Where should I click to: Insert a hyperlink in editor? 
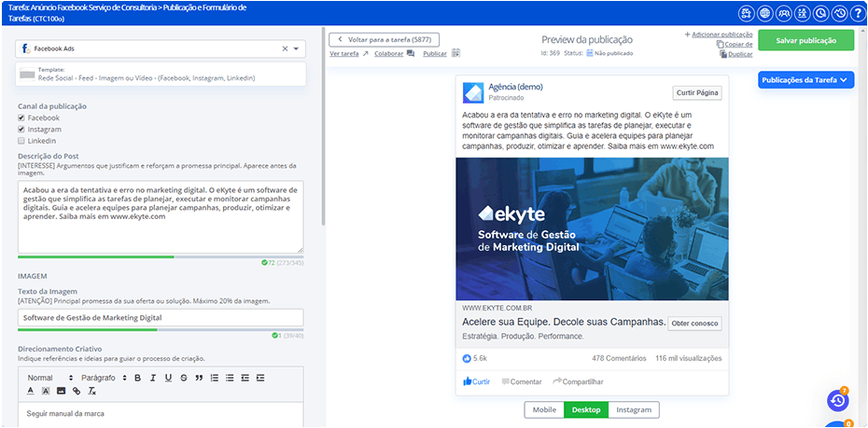coord(77,391)
